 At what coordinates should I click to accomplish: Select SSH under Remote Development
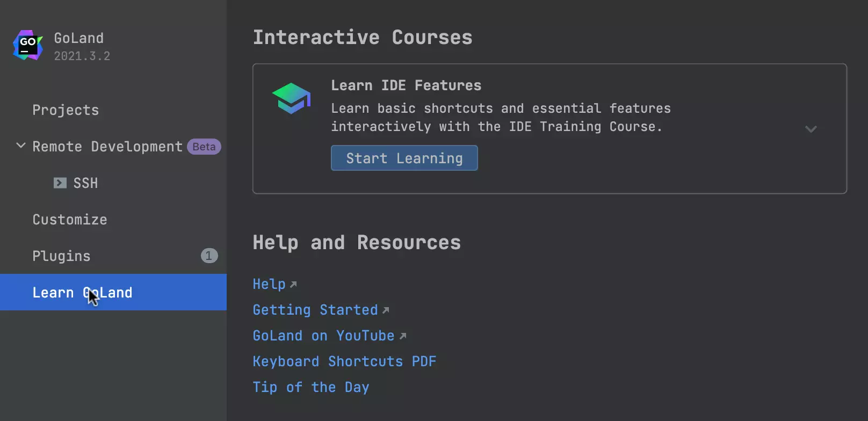click(x=85, y=183)
